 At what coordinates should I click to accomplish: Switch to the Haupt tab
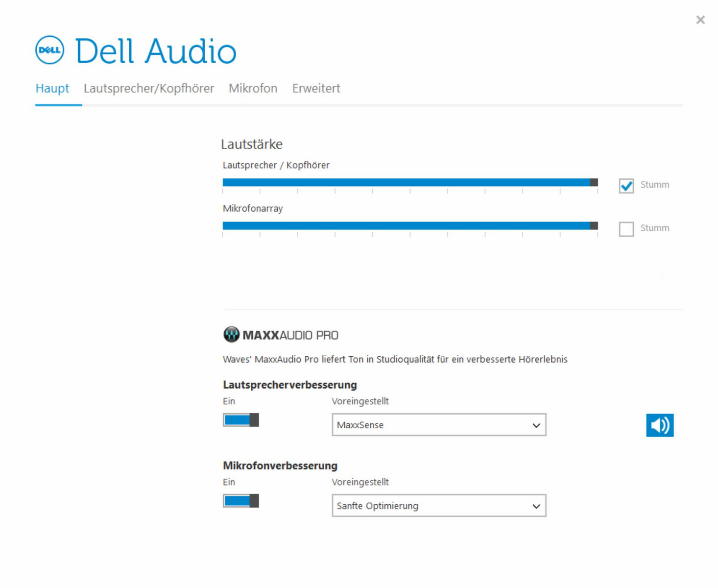coord(52,88)
